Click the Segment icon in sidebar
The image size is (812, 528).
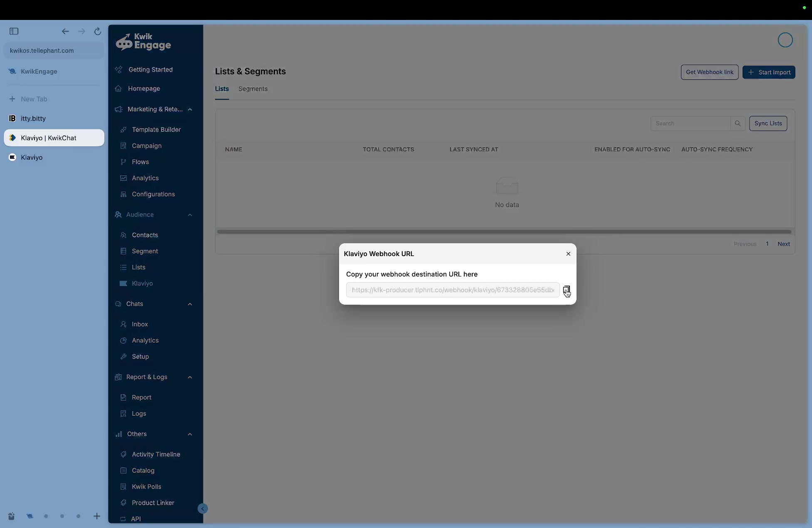123,251
